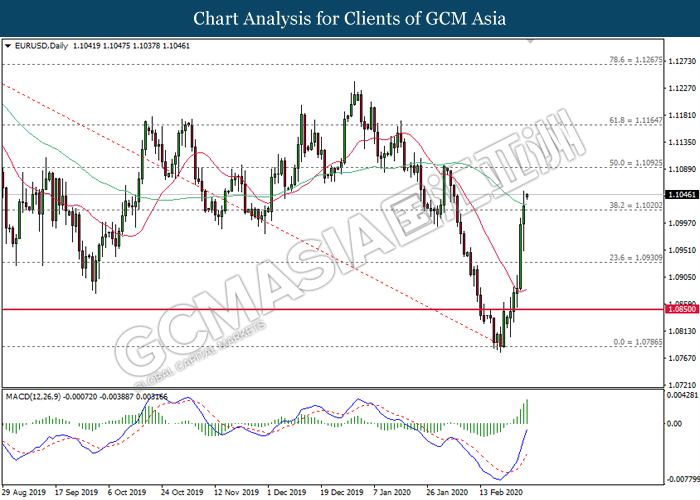
Task: Select the 61.8 = 1.11647 Fibonacci label
Action: tap(636, 120)
